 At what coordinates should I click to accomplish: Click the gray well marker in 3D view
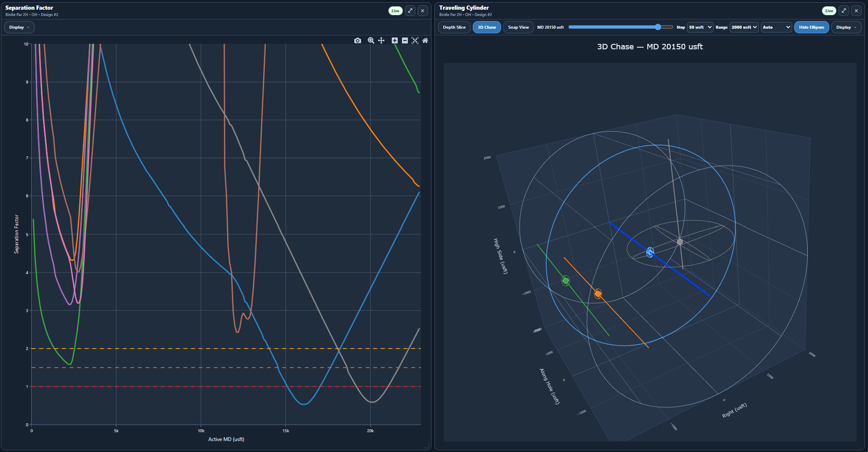click(679, 242)
